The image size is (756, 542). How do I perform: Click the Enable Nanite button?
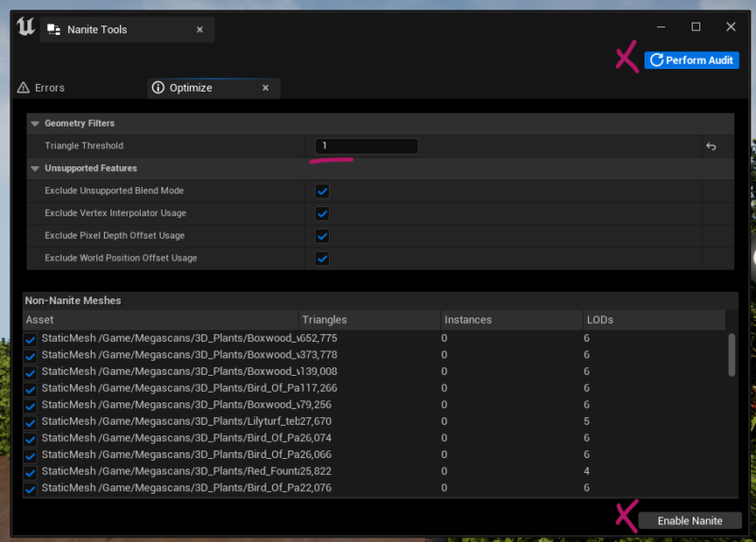(x=690, y=521)
